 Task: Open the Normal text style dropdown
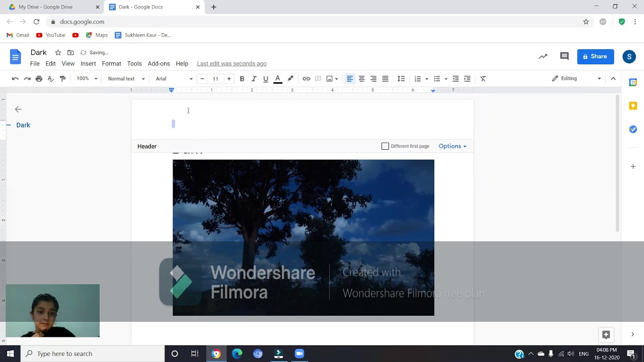tap(126, 78)
